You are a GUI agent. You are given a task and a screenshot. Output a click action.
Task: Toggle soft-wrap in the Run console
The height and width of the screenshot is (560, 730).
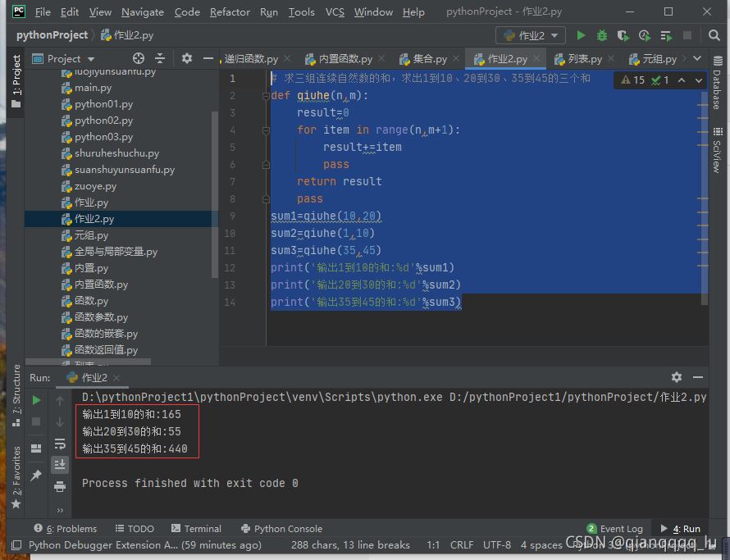point(60,444)
